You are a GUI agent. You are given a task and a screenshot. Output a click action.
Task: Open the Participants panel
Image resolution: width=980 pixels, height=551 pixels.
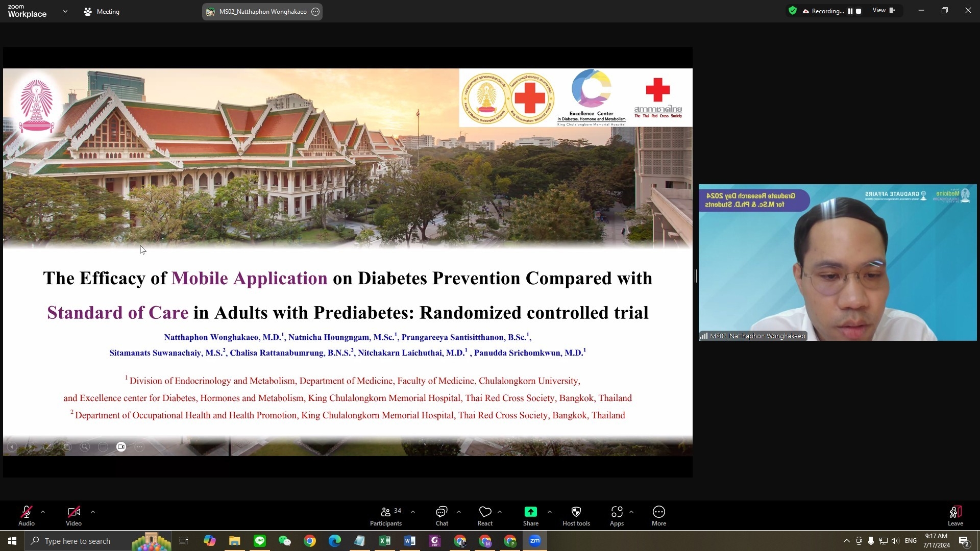386,515
